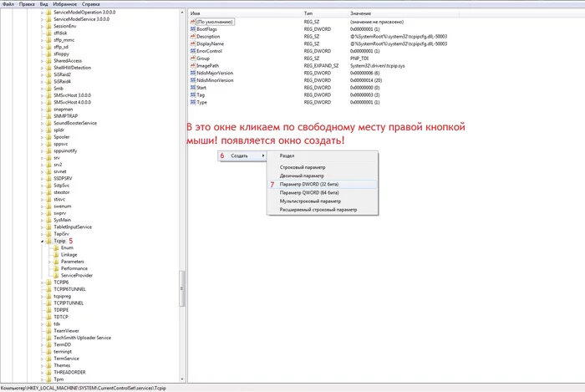Click the ImagePath value System32\drivers\tcpip.sys

377,66
